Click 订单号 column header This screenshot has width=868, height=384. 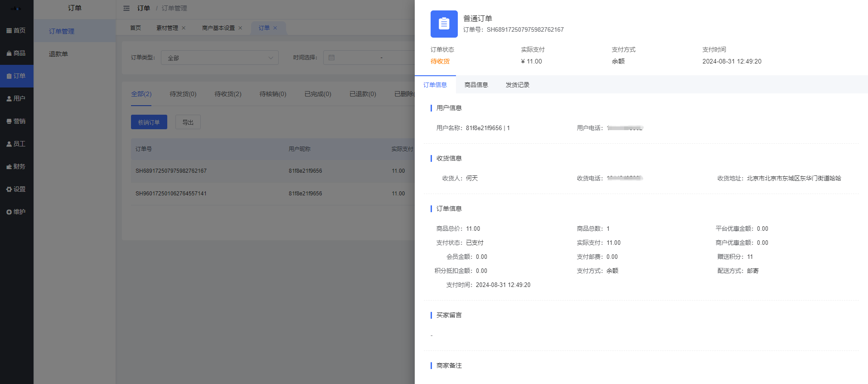144,149
